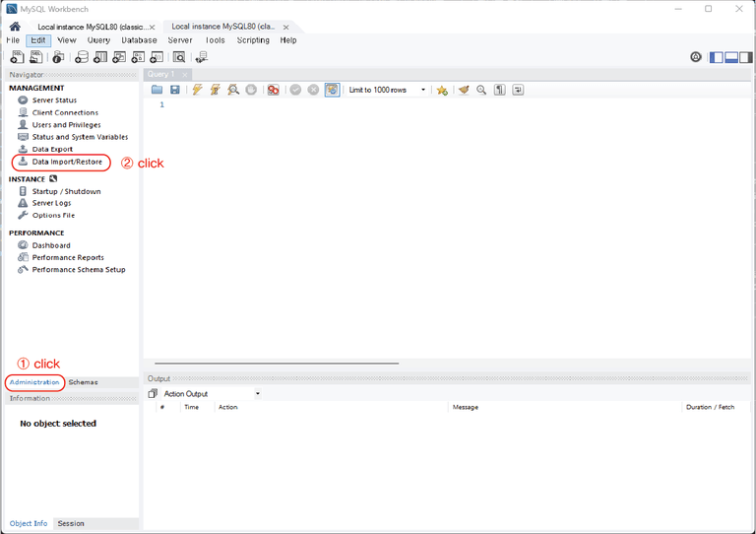Click the horizontal scrollbar below the editor
Image resolution: width=756 pixels, height=534 pixels.
coord(277,364)
